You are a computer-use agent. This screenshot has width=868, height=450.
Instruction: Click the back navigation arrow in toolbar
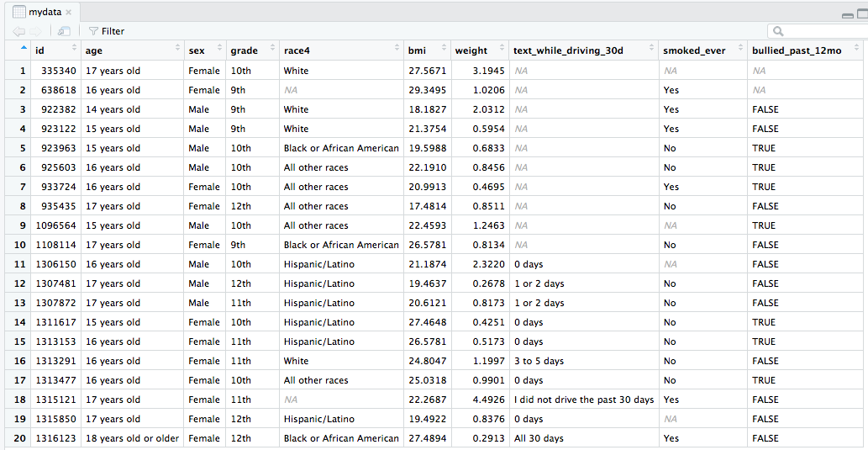(18, 31)
